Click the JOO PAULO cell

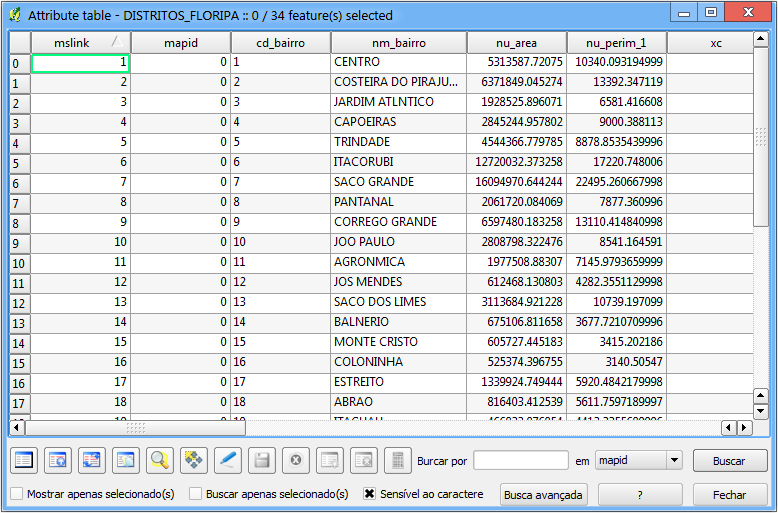399,242
